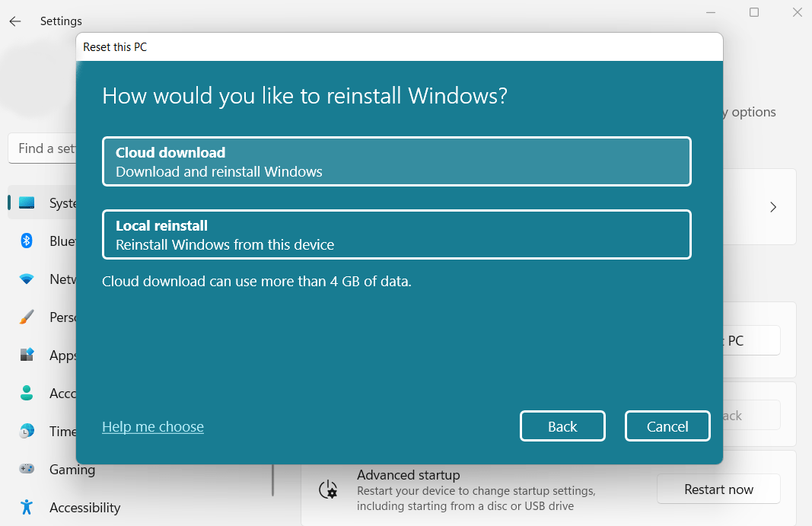Viewport: 812px width, 526px height.
Task: Click the Advanced startup heading text
Action: click(x=408, y=475)
